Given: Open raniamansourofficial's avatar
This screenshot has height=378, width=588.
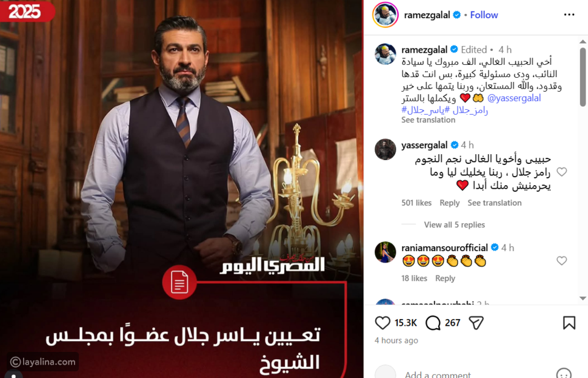Looking at the screenshot, I should click(x=385, y=252).
